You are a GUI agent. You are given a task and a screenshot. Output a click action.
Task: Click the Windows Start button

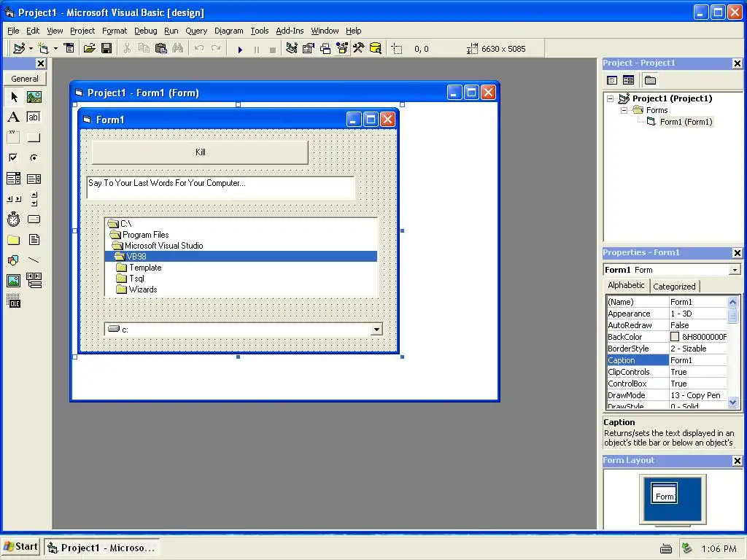(20, 547)
